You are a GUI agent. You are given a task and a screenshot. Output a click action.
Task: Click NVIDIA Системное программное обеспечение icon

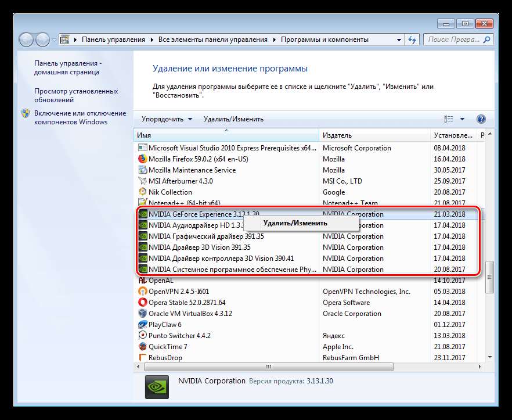[x=143, y=270]
